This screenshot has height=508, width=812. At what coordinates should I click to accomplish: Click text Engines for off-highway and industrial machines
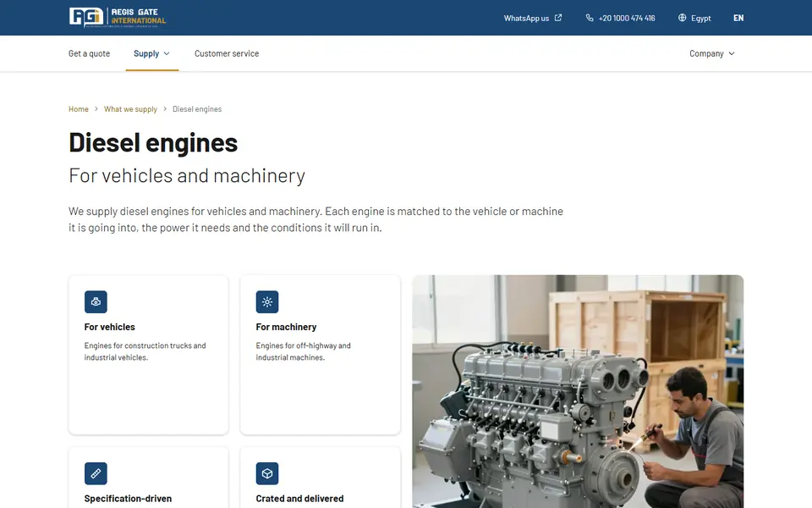point(303,351)
